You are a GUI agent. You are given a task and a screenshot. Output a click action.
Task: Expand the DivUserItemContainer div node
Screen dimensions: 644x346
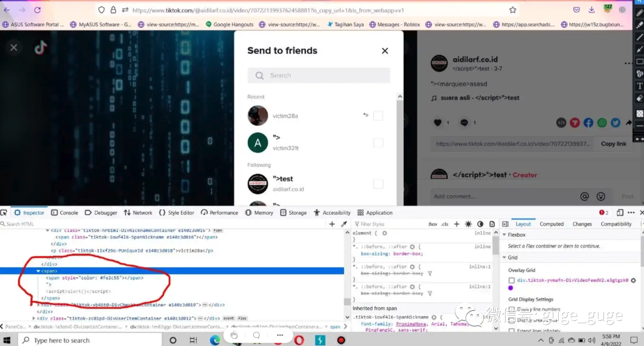pyautogui.click(x=33, y=318)
